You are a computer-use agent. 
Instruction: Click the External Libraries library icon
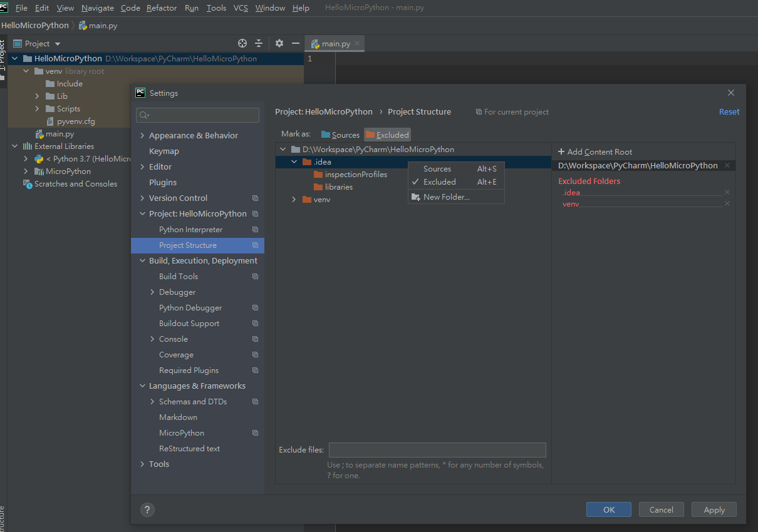[28, 146]
